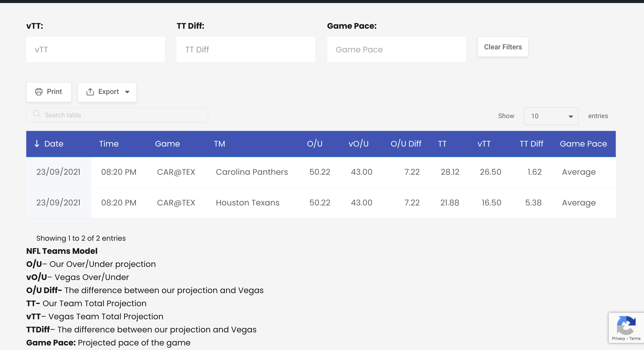Sort by the Time column header
The height and width of the screenshot is (350, 644).
click(x=109, y=144)
